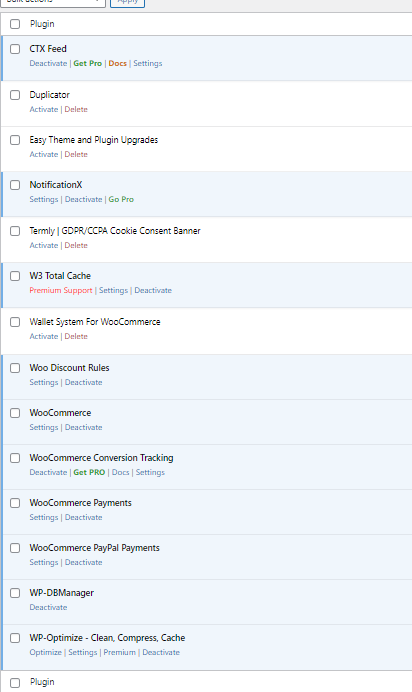Open NotificationX Settings
The width and height of the screenshot is (412, 692).
click(44, 199)
